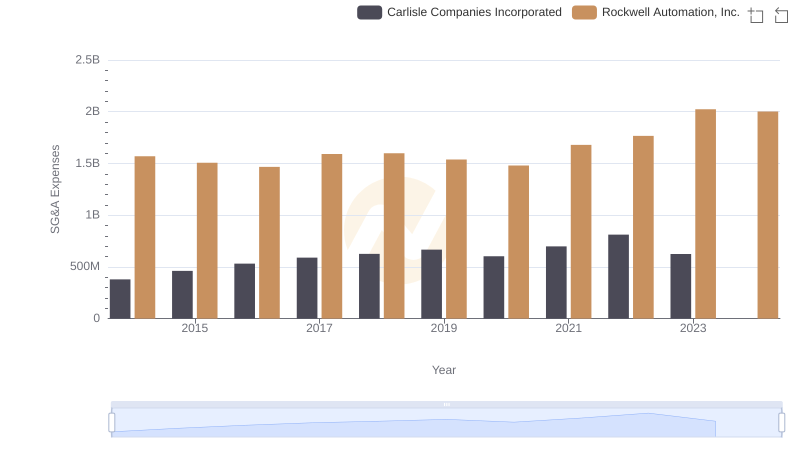Click the Carlisle bar for 2023

[x=681, y=287]
